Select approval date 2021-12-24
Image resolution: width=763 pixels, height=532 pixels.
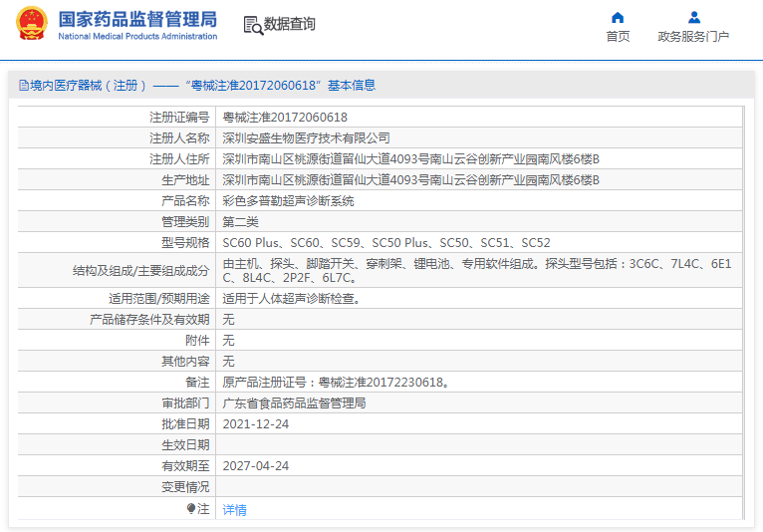point(255,424)
